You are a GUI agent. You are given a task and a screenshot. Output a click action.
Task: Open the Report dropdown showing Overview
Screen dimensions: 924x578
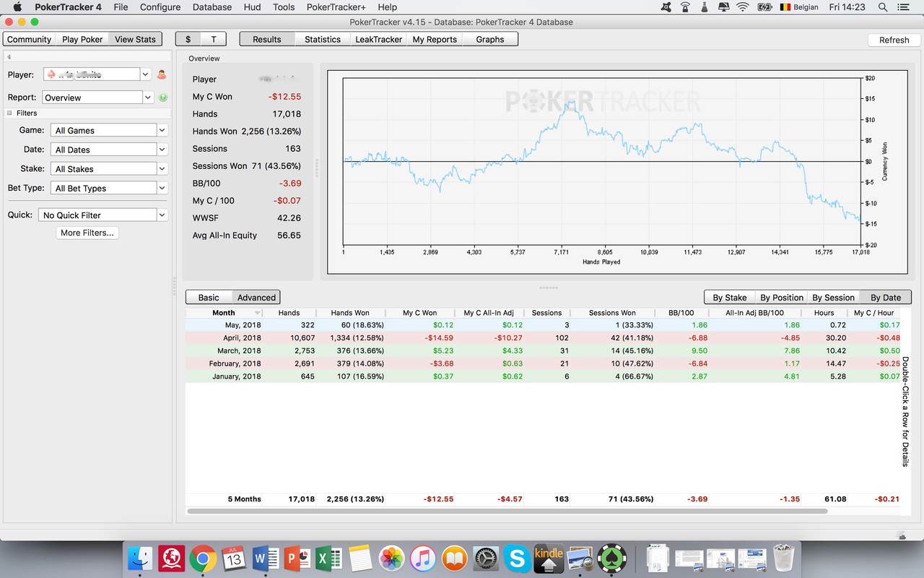[x=148, y=98]
